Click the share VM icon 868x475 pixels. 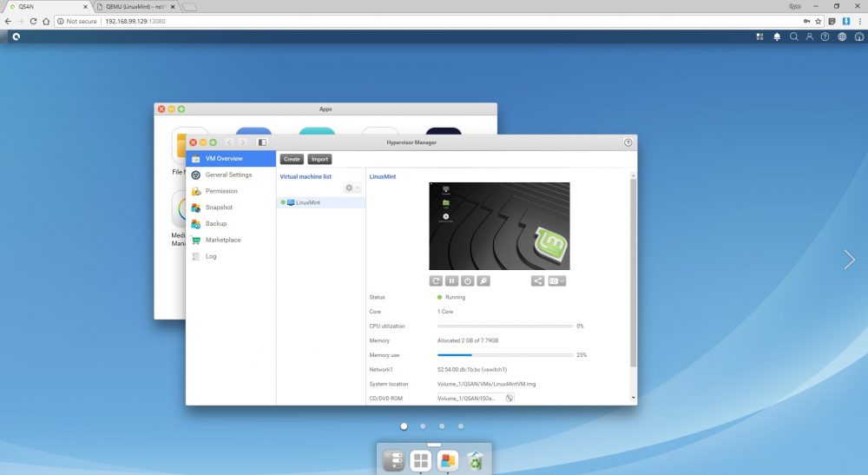click(537, 281)
